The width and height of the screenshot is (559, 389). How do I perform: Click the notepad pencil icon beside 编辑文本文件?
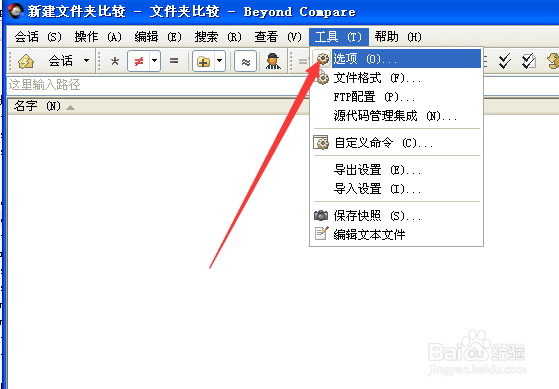pos(322,234)
